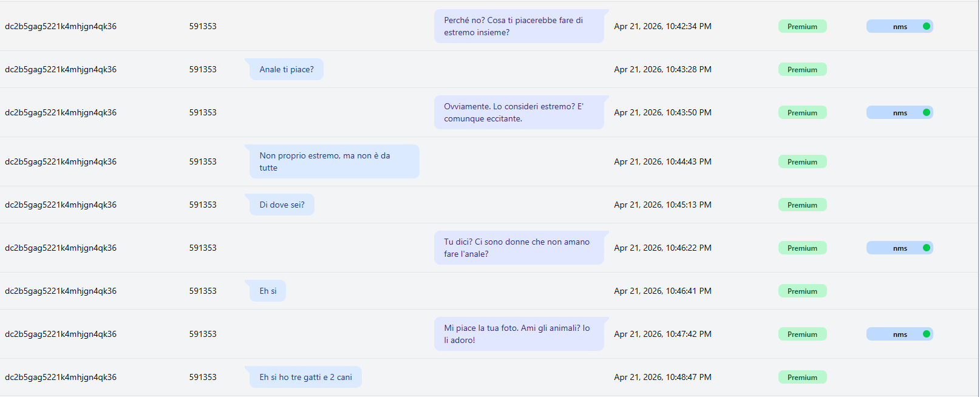Viewport: 980px width, 397px height.
Task: Click Premium tag in the 10:48:47 PM row
Action: (x=802, y=377)
